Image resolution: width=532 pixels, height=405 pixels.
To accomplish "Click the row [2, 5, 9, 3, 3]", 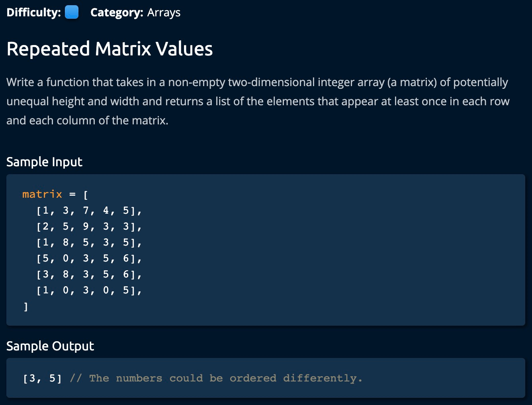I will (x=89, y=226).
